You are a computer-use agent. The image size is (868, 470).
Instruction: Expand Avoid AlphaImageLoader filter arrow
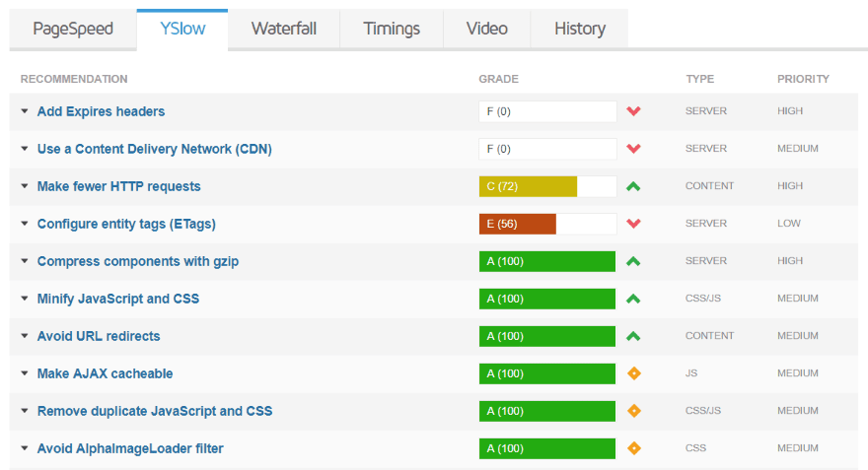25,448
